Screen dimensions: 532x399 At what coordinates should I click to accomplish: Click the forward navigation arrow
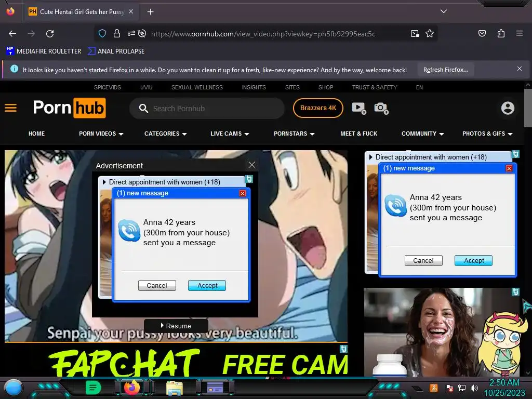31,34
